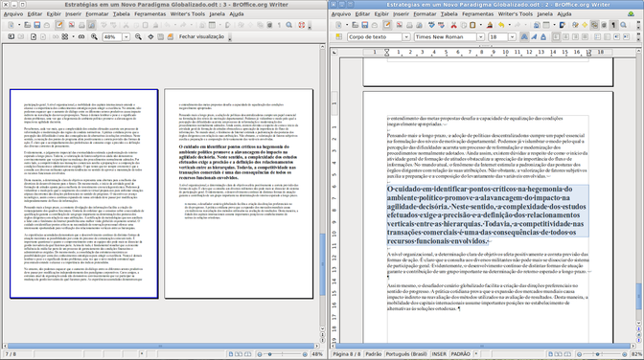Open Formatar menu in right window
The width and height of the screenshot is (644, 360).
coord(425,13)
